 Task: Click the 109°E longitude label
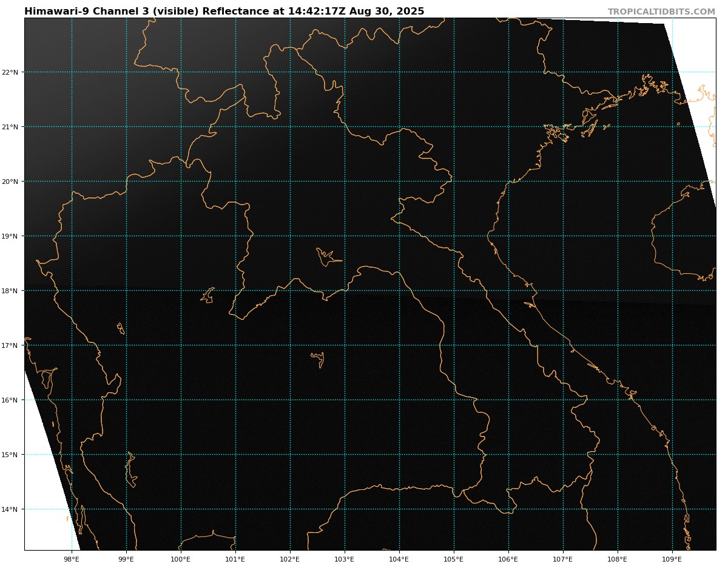672,559
